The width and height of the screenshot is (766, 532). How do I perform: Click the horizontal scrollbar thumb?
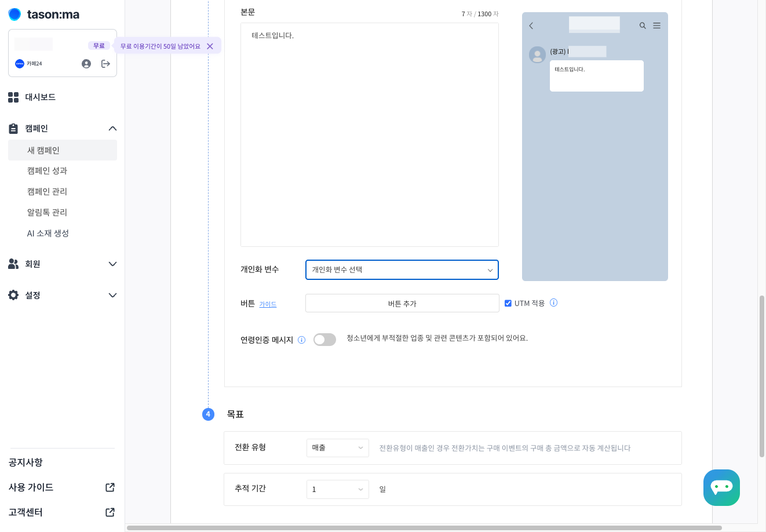[424, 528]
